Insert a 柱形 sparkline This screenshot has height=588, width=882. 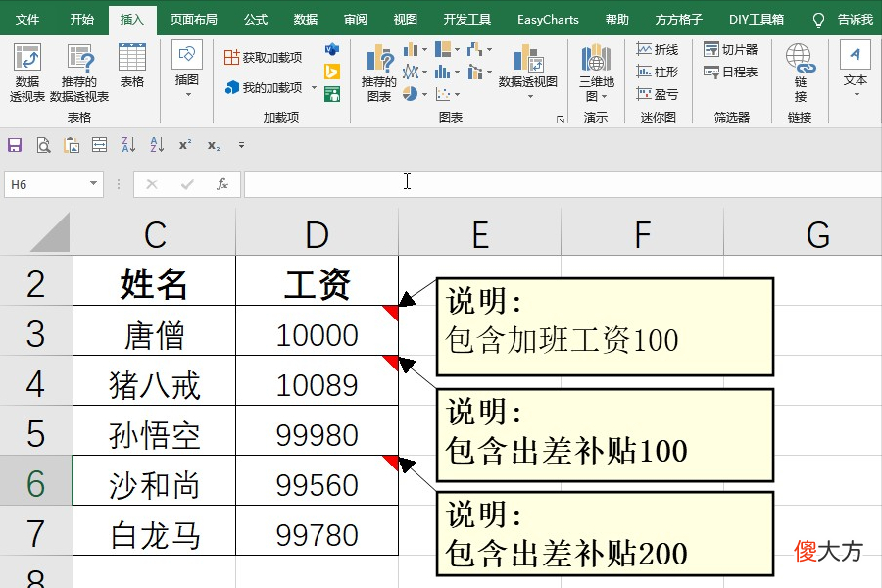pos(657,72)
